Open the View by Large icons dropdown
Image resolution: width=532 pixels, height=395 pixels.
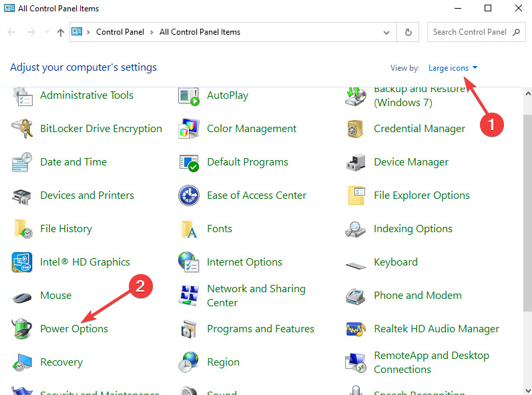[453, 68]
